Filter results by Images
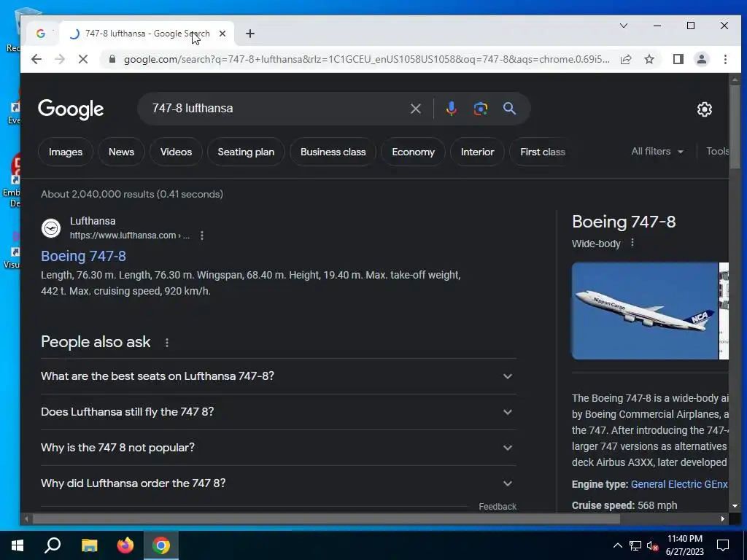Image resolution: width=747 pixels, height=560 pixels. (x=65, y=152)
